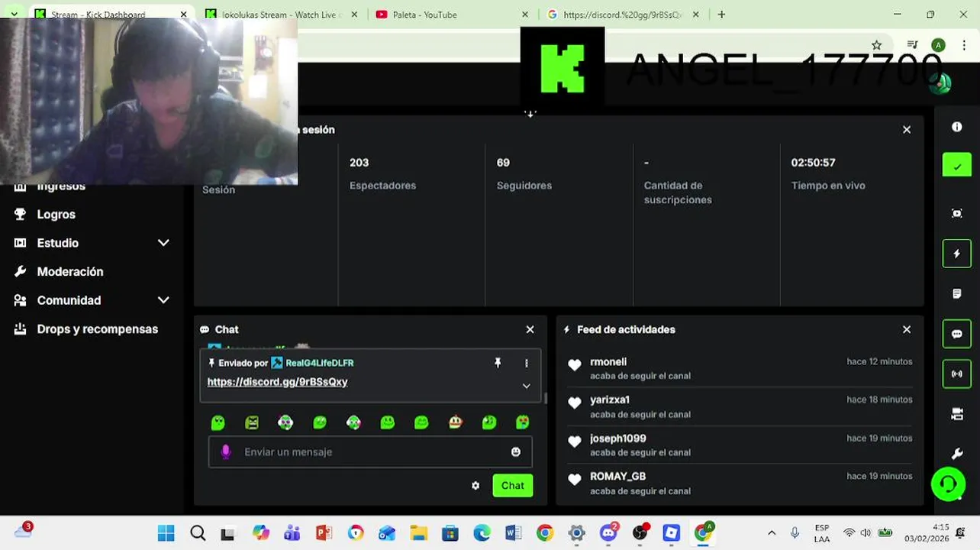Viewport: 980px width, 550px height.
Task: Open the browser profile avatar A
Action: point(938,45)
